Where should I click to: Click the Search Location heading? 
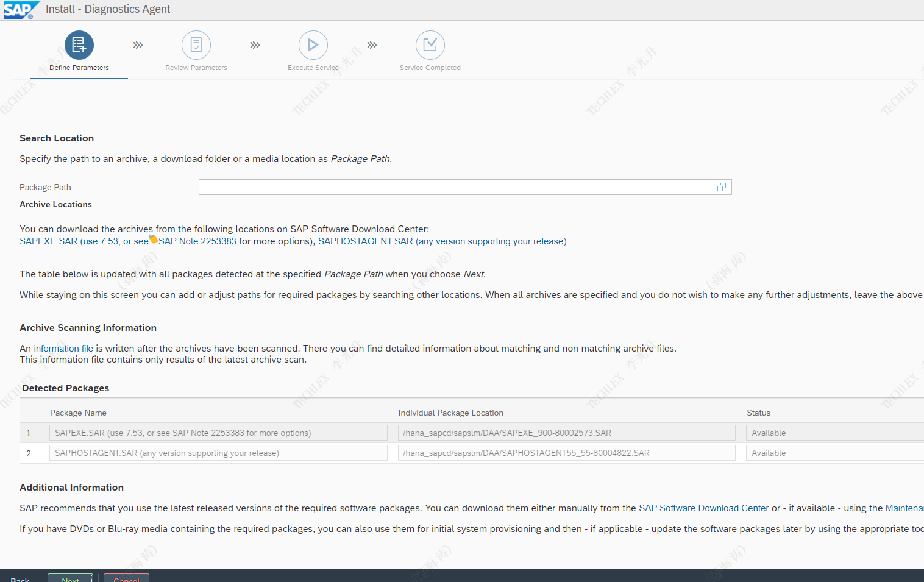click(x=57, y=138)
